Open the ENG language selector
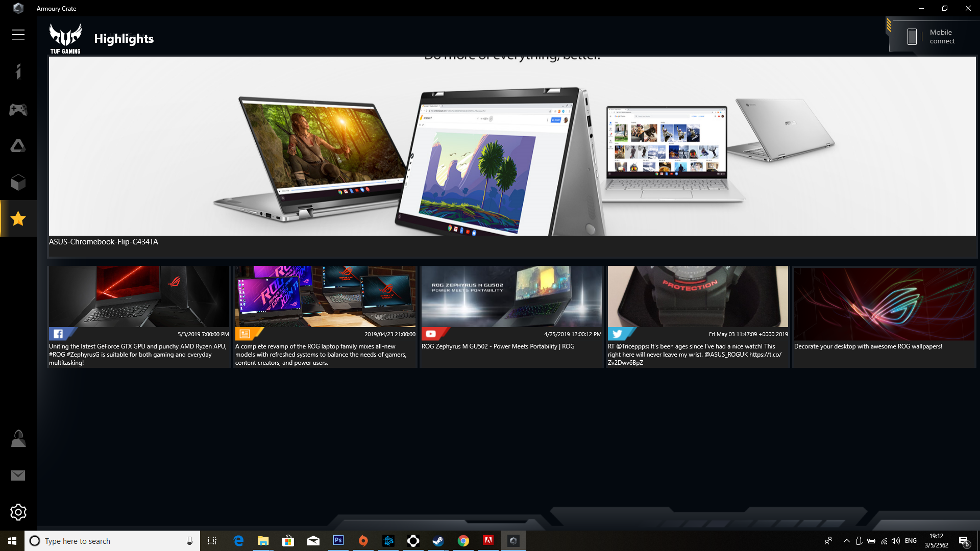 911,541
